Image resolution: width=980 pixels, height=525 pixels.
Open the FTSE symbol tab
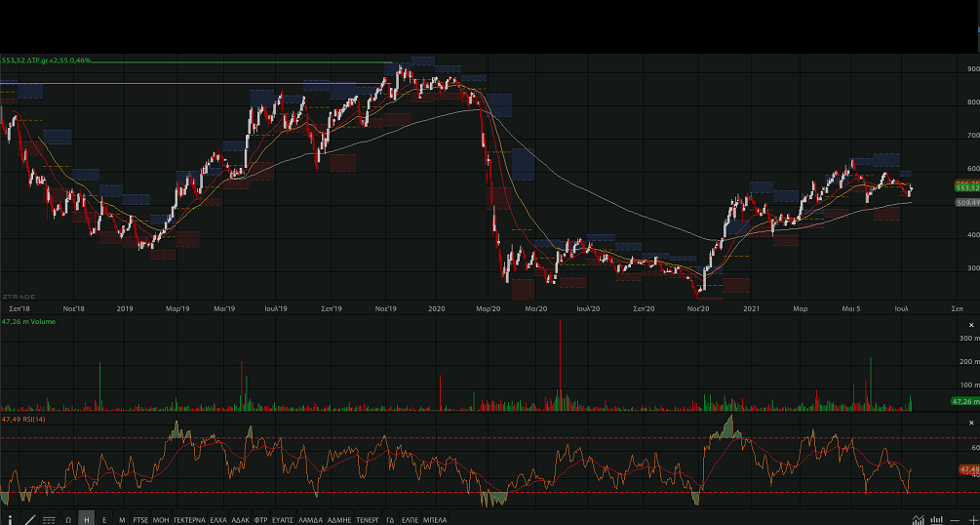coord(141,519)
